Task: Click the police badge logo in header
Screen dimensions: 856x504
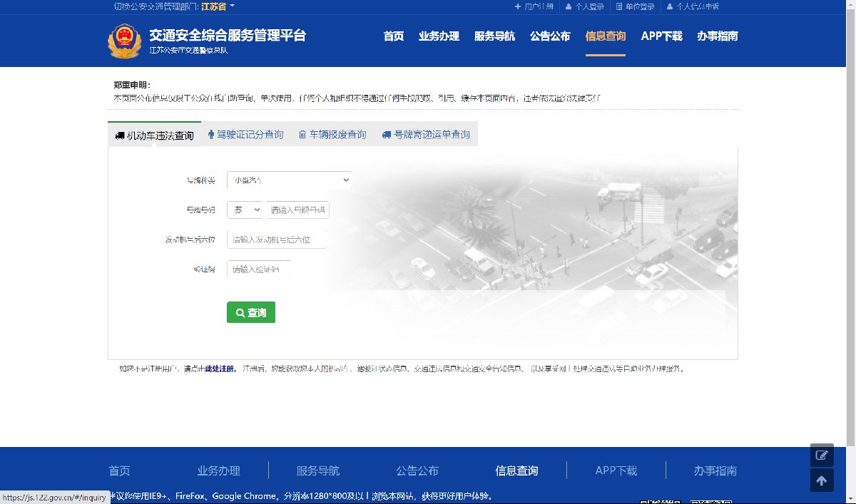Action: [x=125, y=41]
